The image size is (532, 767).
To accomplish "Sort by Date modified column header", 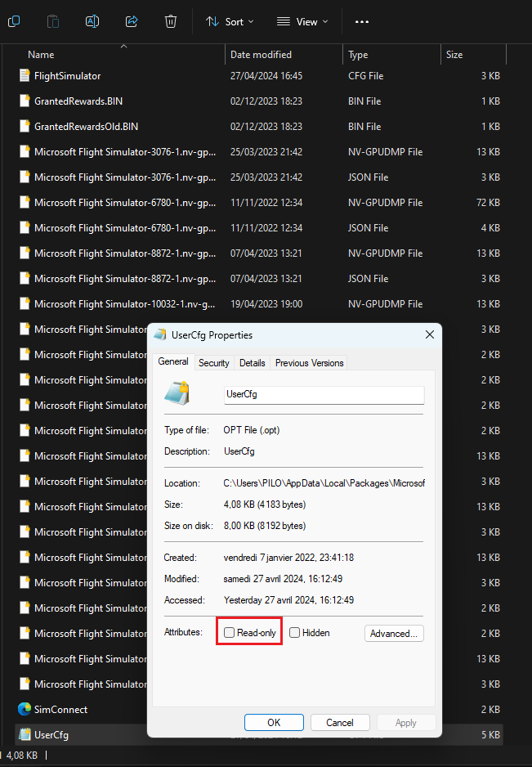I will coord(262,55).
